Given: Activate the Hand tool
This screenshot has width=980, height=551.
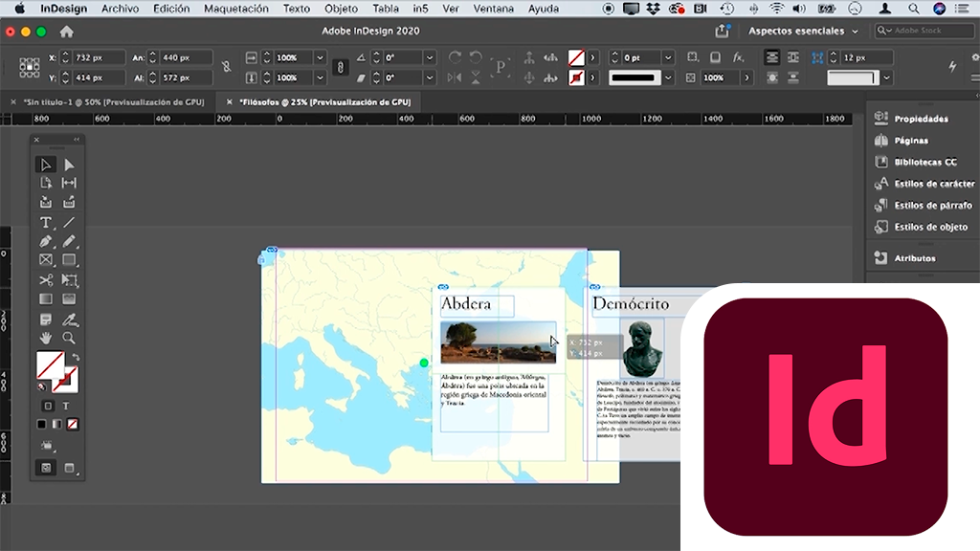Looking at the screenshot, I should click(x=45, y=338).
